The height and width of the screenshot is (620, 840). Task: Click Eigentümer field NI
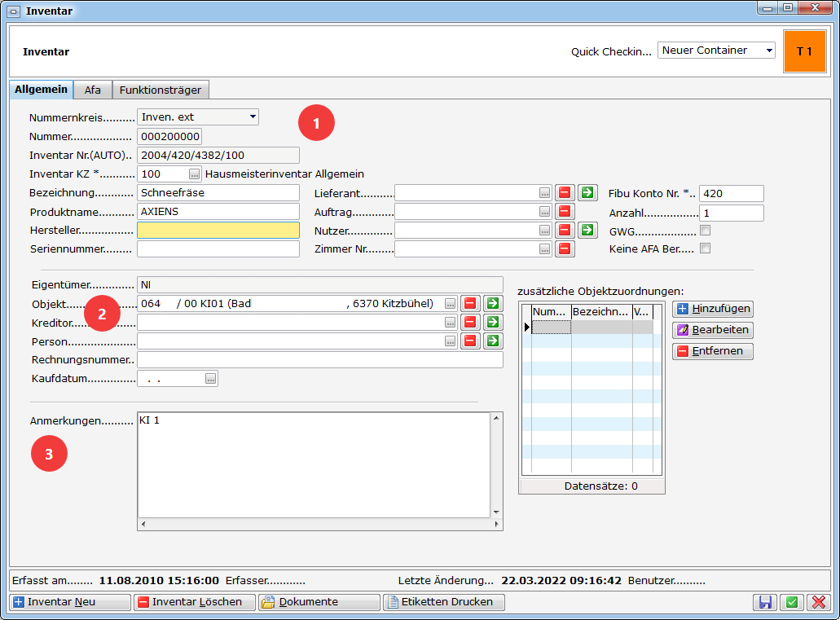click(x=320, y=285)
